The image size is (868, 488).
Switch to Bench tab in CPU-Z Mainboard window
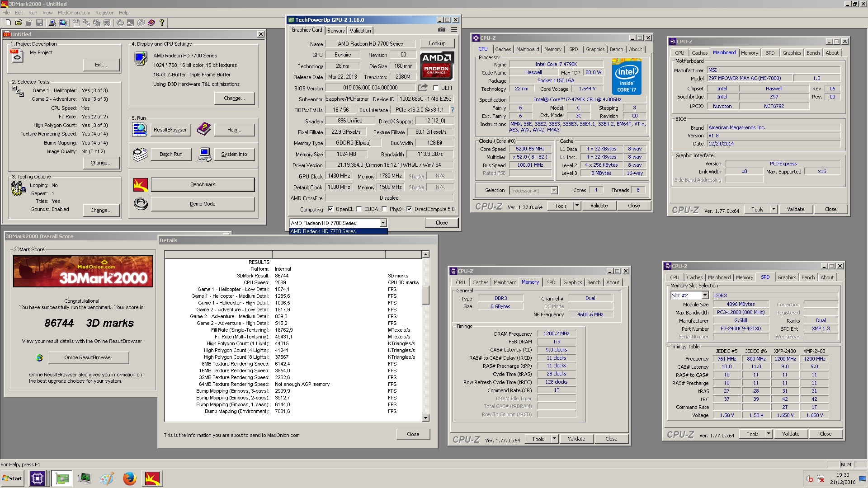pyautogui.click(x=813, y=53)
